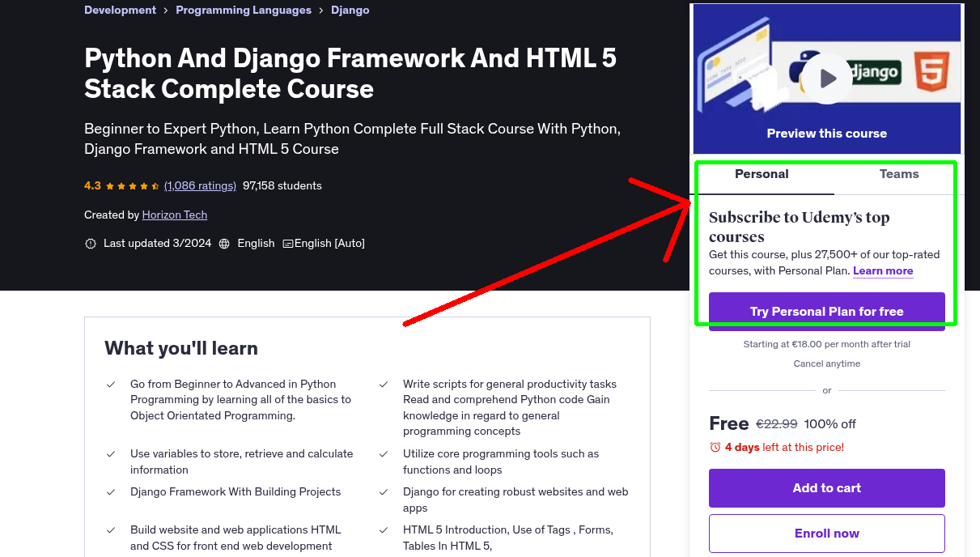The image size is (980, 557).
Task: Play the course preview video
Action: (827, 79)
